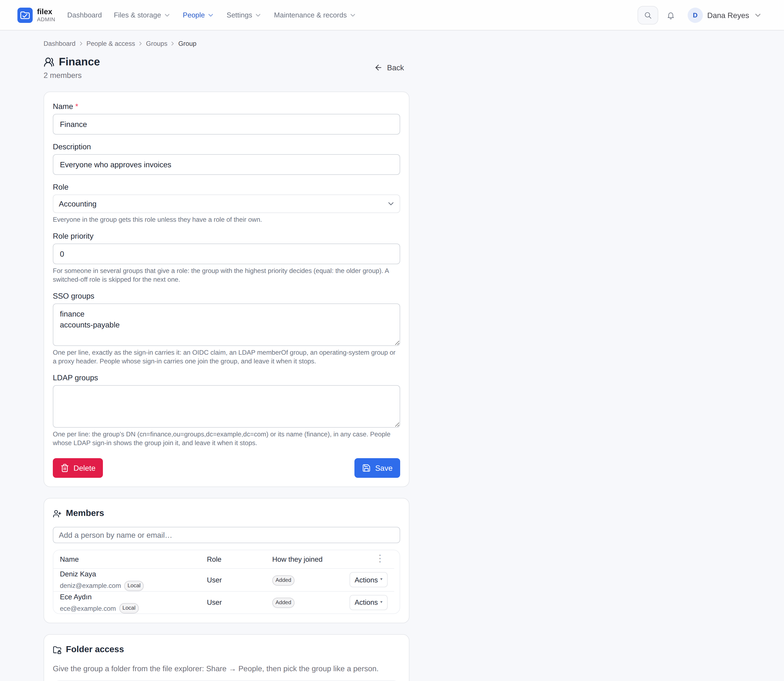Click the Local badge beside deniz@example.com
784x681 pixels.
pos(134,586)
